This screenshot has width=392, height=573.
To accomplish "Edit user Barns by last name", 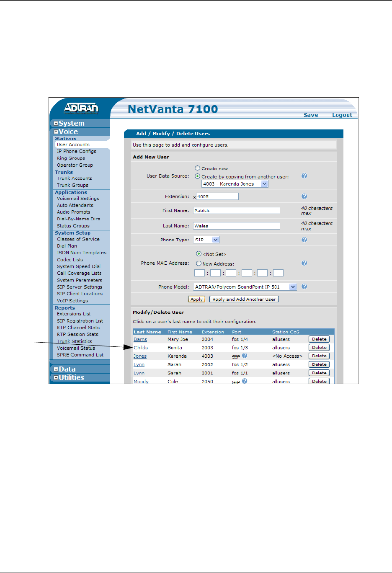I will coord(140,339).
